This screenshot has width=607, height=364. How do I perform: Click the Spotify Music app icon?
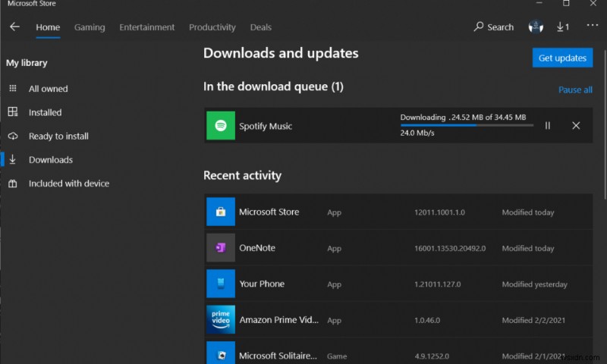(221, 125)
